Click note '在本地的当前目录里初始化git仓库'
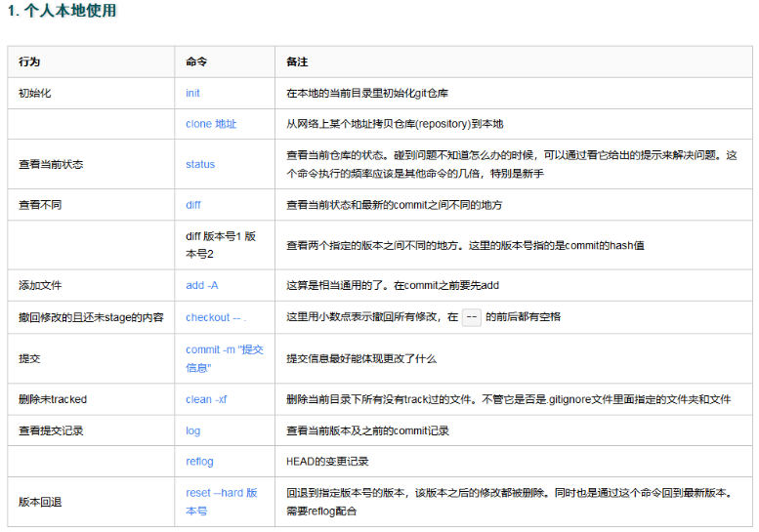 point(367,93)
